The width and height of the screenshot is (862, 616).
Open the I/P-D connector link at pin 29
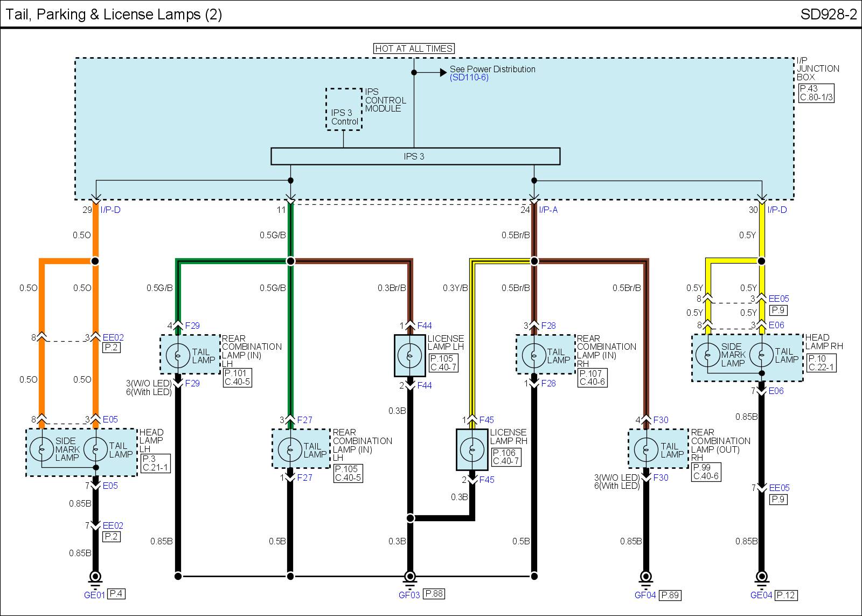[110, 210]
